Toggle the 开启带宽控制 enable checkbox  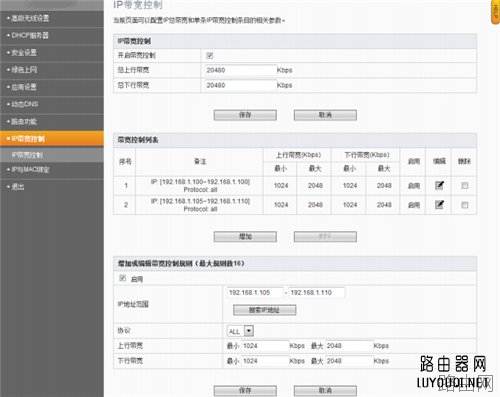(x=210, y=55)
